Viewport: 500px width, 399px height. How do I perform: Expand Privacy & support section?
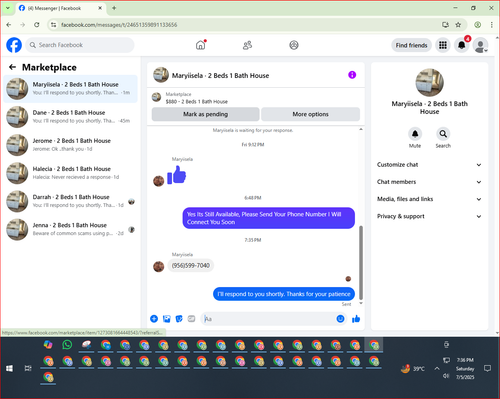point(429,216)
